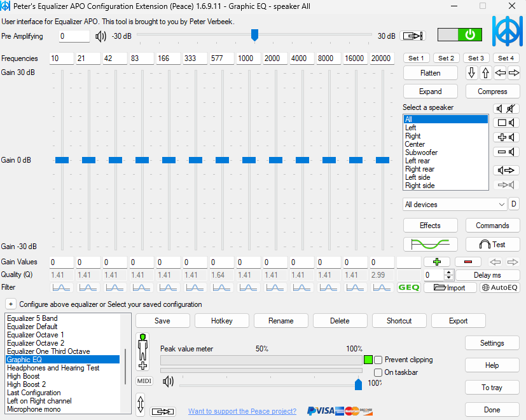Select Left in the speaker list

445,128
